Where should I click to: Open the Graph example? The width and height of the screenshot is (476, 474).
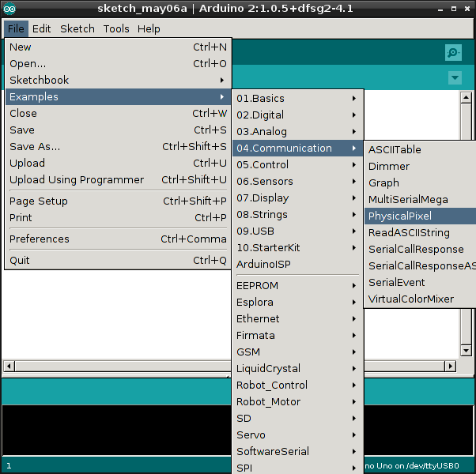[420, 182]
